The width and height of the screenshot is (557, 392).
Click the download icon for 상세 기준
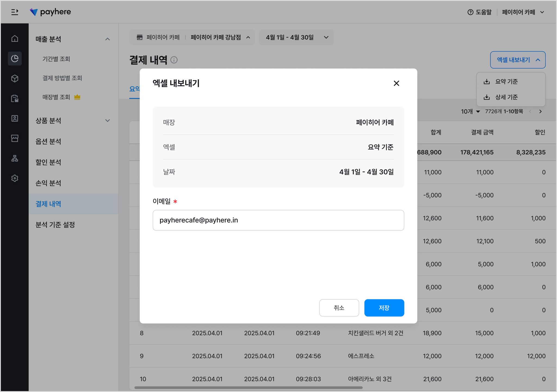487,97
